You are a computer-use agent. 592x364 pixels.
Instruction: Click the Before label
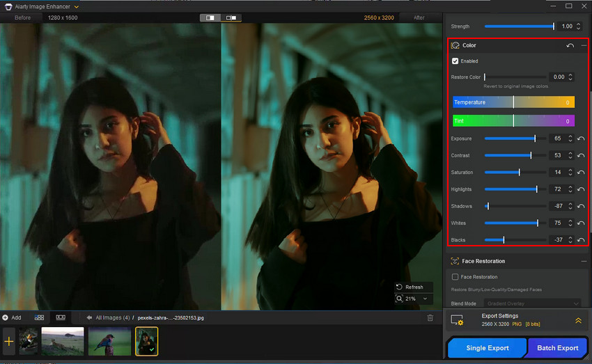point(23,17)
